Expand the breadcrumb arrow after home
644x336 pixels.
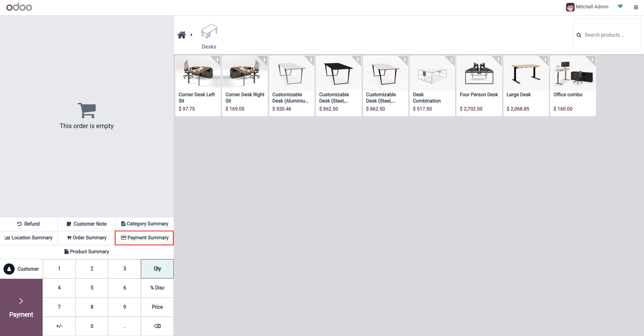point(191,35)
